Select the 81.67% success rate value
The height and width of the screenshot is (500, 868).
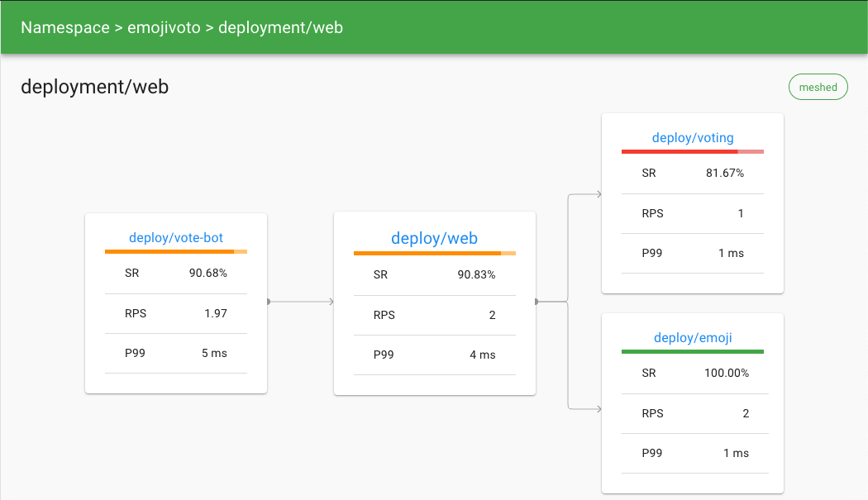pyautogui.click(x=725, y=174)
